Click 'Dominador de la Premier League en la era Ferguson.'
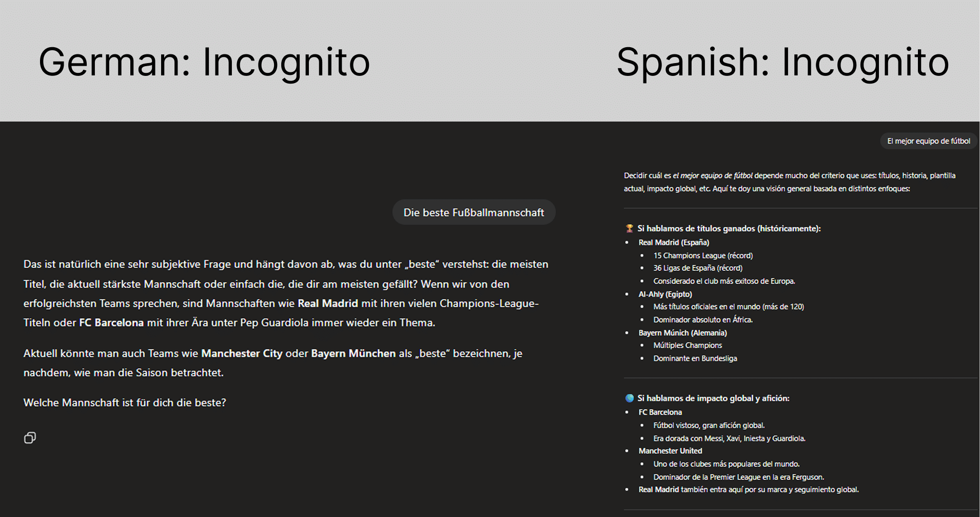The width and height of the screenshot is (980, 517). 739,477
